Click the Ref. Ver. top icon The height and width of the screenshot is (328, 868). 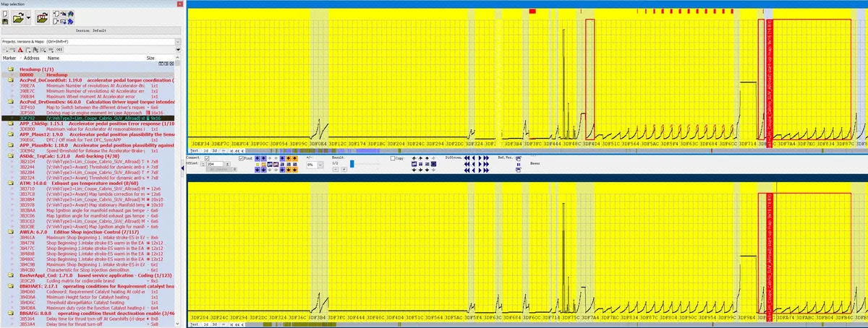click(518, 158)
